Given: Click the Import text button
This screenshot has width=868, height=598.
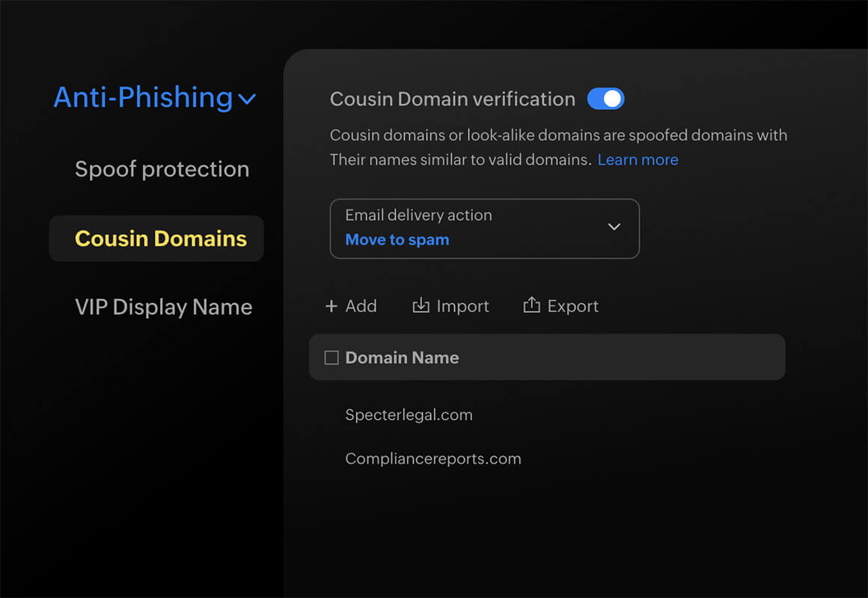Looking at the screenshot, I should (462, 306).
